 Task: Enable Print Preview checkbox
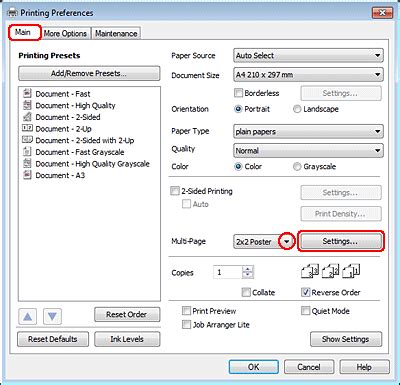[186, 311]
